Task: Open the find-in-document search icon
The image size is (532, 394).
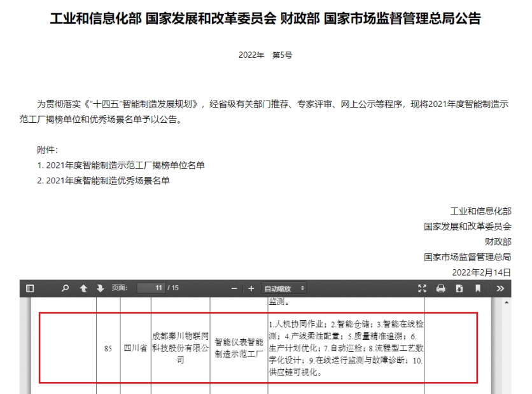Action: point(65,288)
